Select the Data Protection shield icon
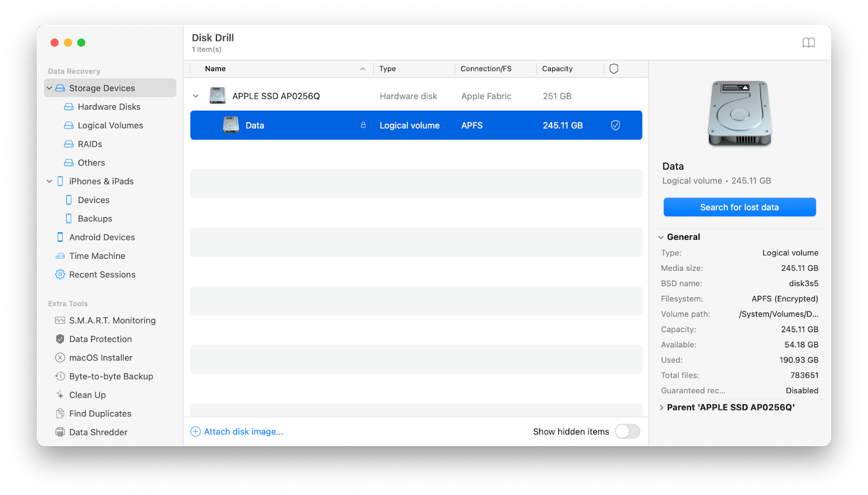This screenshot has height=495, width=868. click(60, 339)
